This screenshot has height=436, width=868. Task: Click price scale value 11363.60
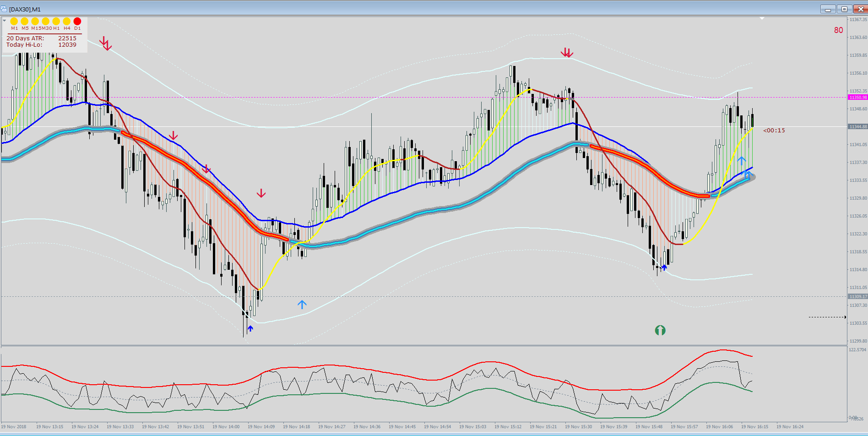(858, 38)
